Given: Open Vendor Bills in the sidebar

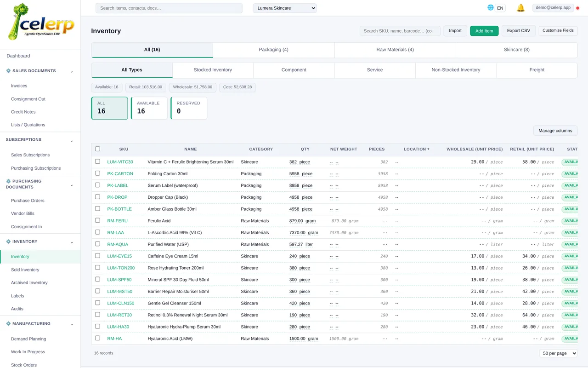Looking at the screenshot, I should coord(23,213).
